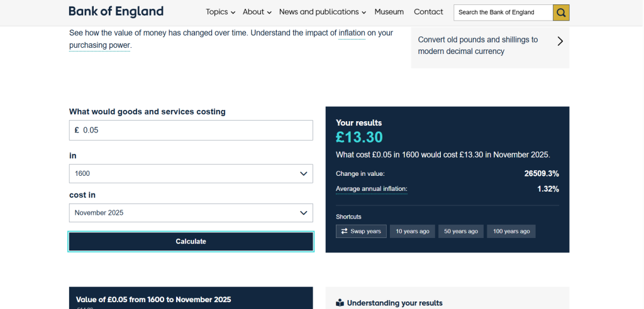
Task: Open News and publications menu
Action: 323,12
